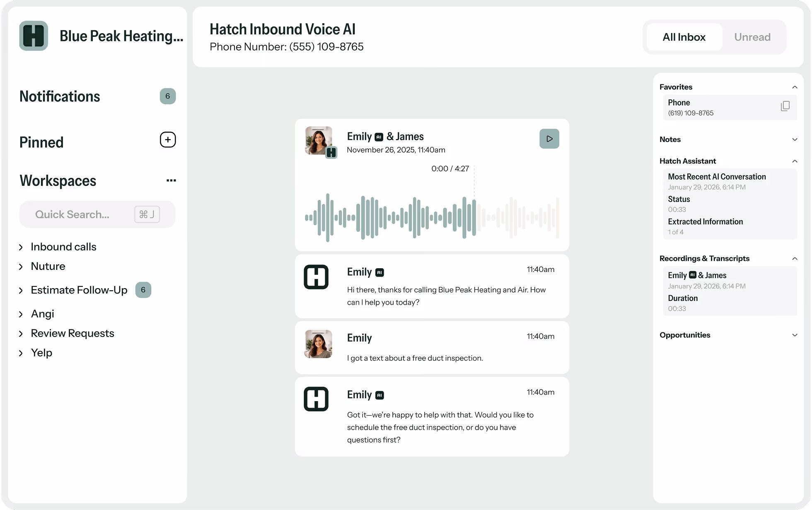The width and height of the screenshot is (812, 510).
Task: Expand the Yelp workspace
Action: click(x=36, y=353)
